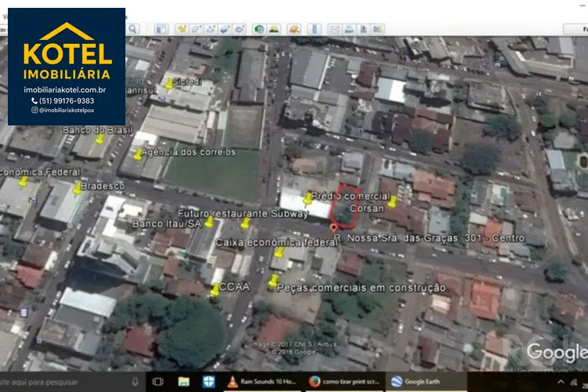Click the Banco do Brasil placemark pin
Image resolution: width=588 pixels, height=392 pixels.
tap(100, 140)
